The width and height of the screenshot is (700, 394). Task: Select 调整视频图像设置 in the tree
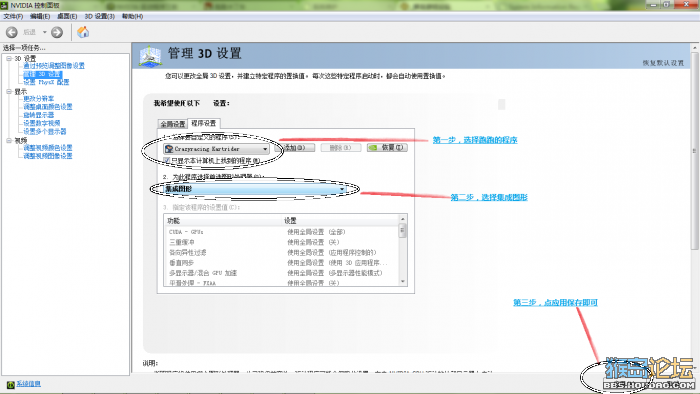(x=48, y=156)
